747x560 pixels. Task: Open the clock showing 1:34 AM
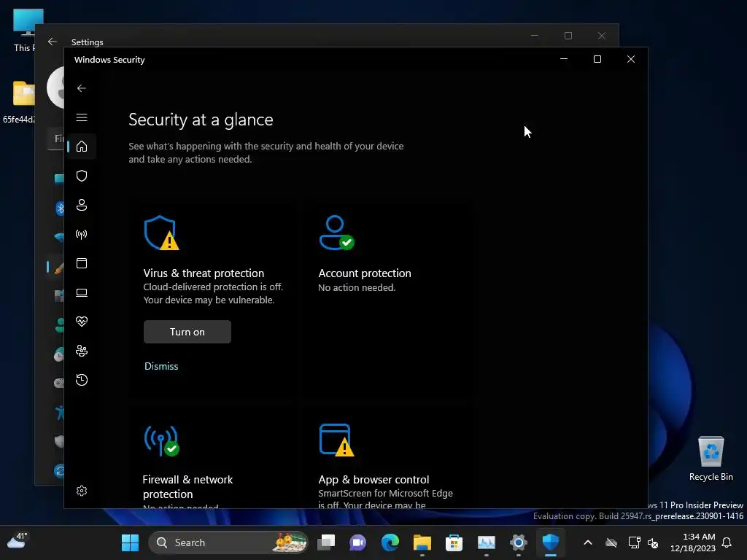tap(693, 542)
